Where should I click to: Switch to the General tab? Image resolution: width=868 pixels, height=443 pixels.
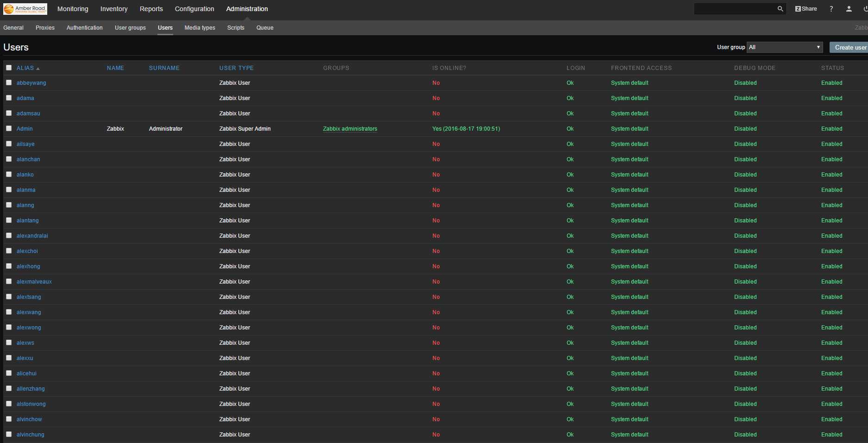tap(13, 28)
